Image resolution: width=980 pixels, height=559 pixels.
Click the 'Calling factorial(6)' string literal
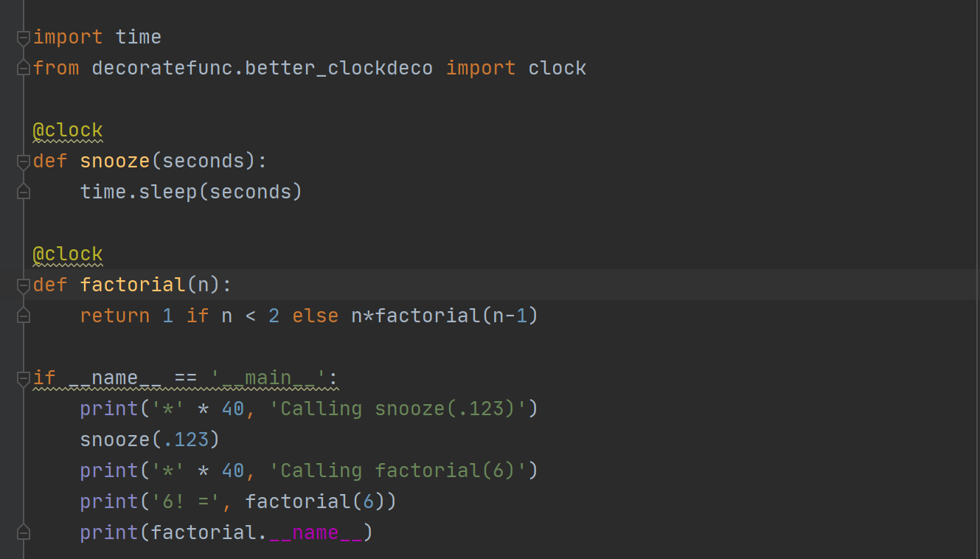tap(398, 471)
